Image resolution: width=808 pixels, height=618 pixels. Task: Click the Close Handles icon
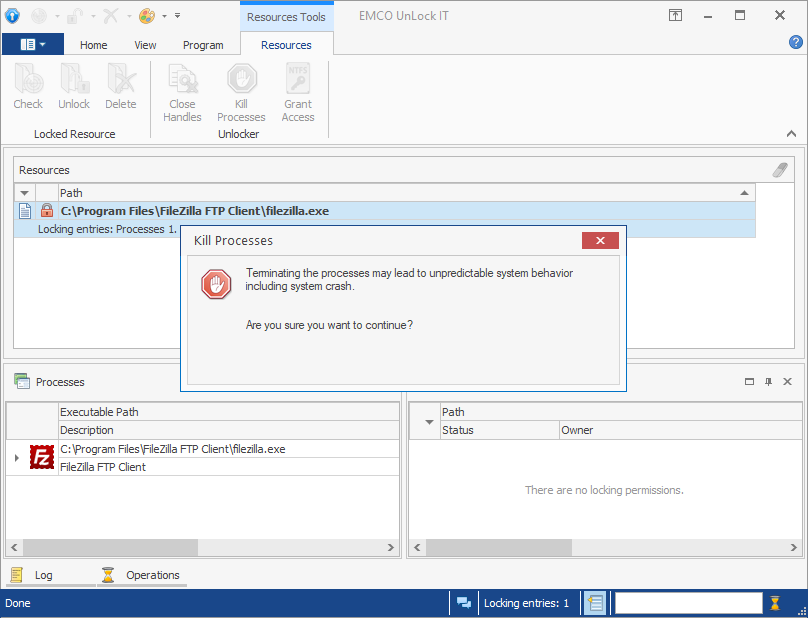[x=182, y=79]
